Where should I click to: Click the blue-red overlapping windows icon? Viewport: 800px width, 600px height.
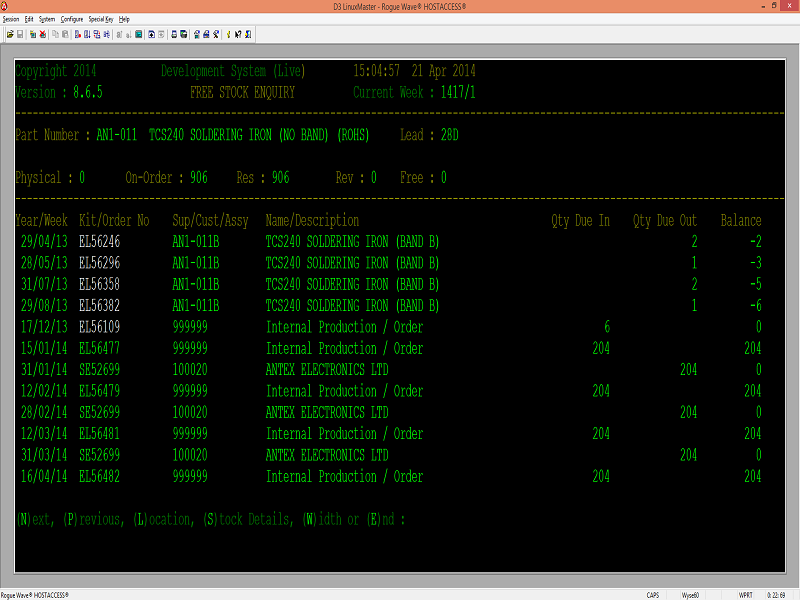tap(97, 34)
